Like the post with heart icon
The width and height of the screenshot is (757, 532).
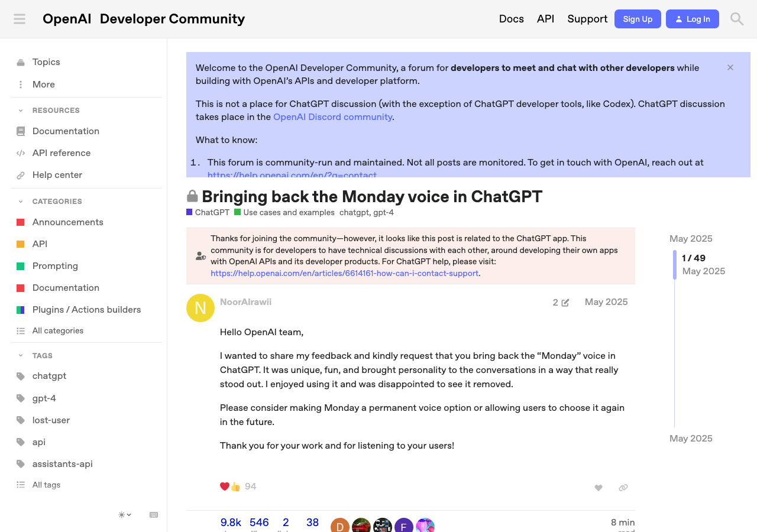click(x=598, y=488)
